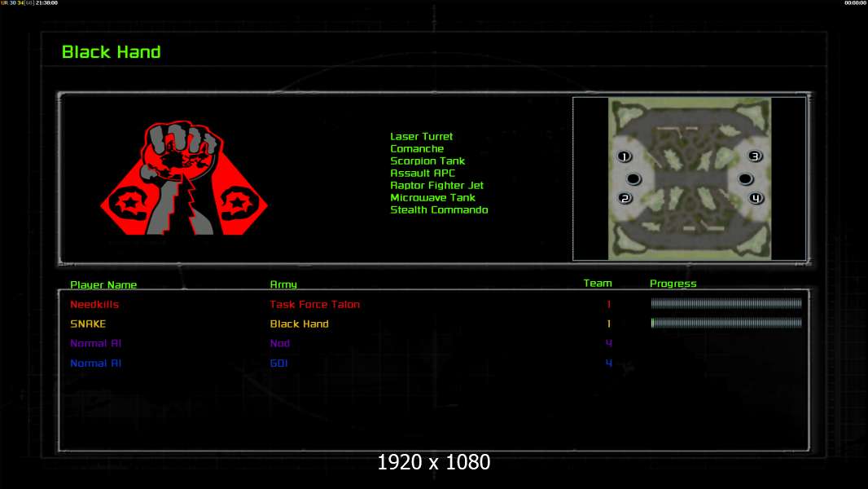The image size is (868, 489).
Task: Click the Black Hand heading title
Action: pyautogui.click(x=112, y=52)
